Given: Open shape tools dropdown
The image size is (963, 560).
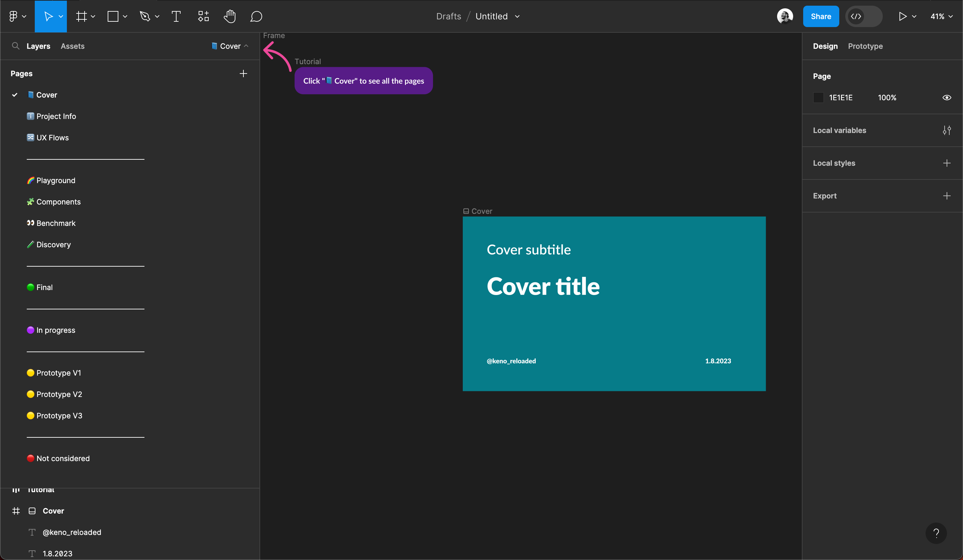Looking at the screenshot, I should click(125, 16).
